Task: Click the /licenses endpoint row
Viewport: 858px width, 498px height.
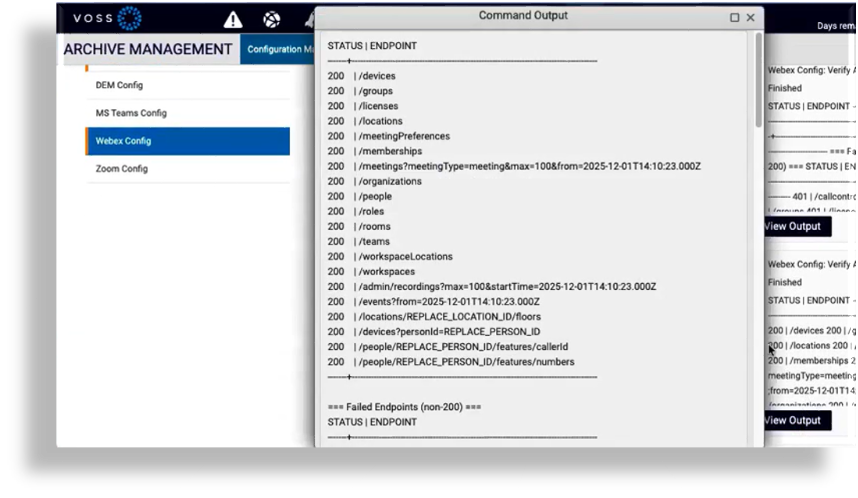Action: point(363,106)
